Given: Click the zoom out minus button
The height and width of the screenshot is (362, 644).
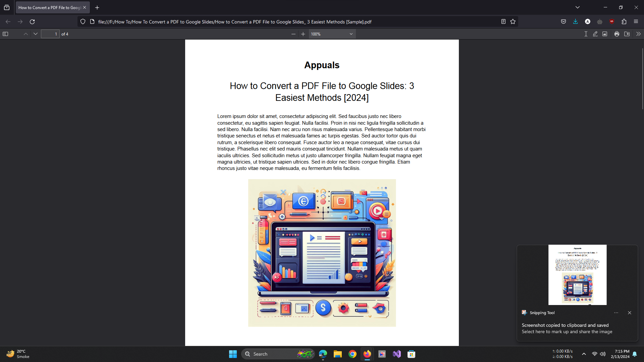Looking at the screenshot, I should pyautogui.click(x=293, y=34).
